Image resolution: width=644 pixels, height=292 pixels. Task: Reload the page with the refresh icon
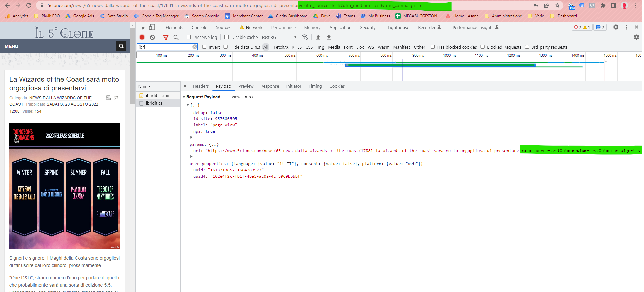[x=29, y=5]
